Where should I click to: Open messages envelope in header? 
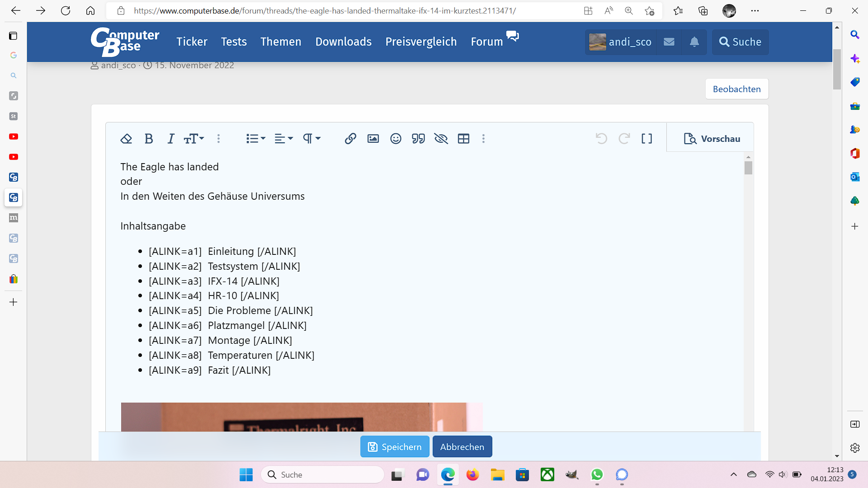[x=669, y=42]
